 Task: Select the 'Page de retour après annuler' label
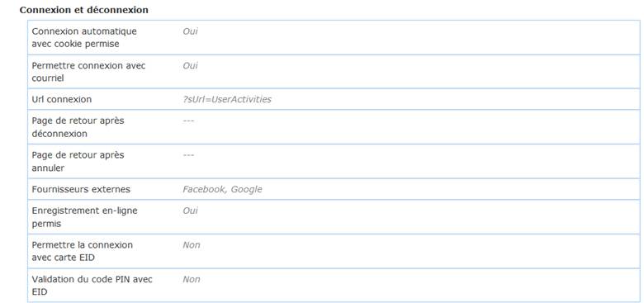78,161
